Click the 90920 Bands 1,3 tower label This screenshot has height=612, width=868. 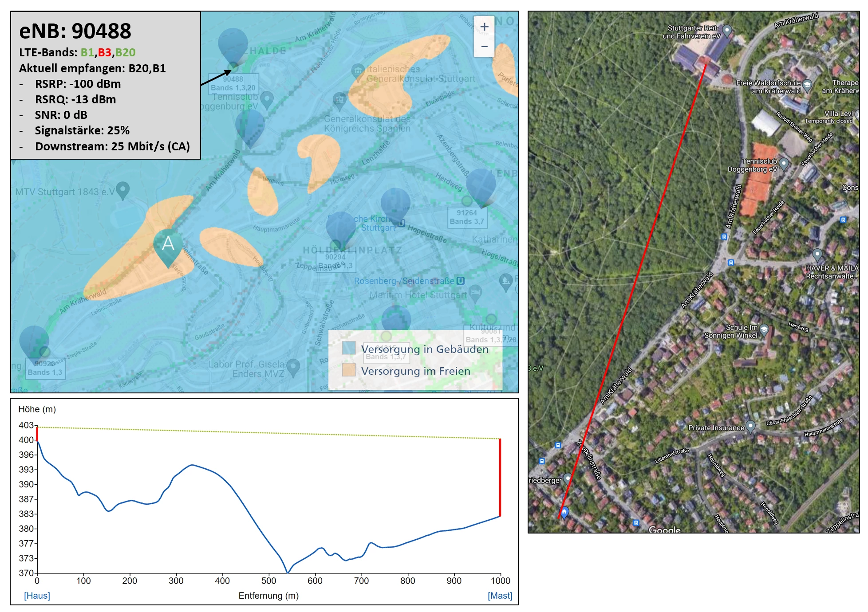point(45,368)
